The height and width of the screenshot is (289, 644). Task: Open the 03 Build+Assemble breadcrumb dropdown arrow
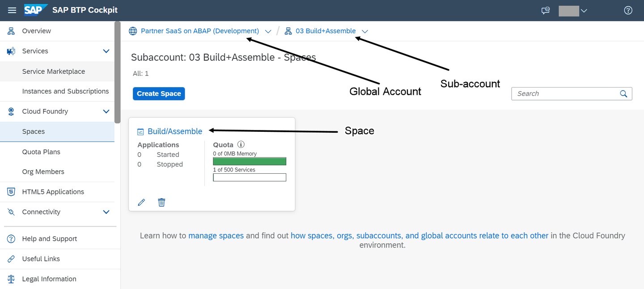click(364, 31)
